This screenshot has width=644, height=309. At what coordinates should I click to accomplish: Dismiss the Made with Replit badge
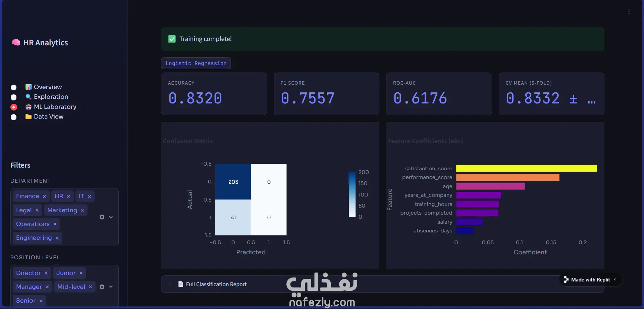click(x=615, y=279)
